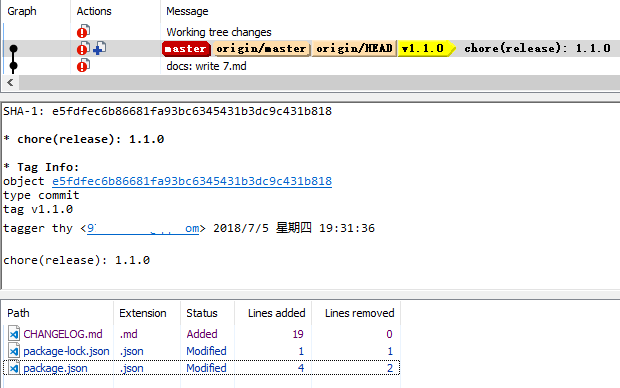Click modified action icon on chore(release) commit row
This screenshot has height=388, width=620.
83,48
